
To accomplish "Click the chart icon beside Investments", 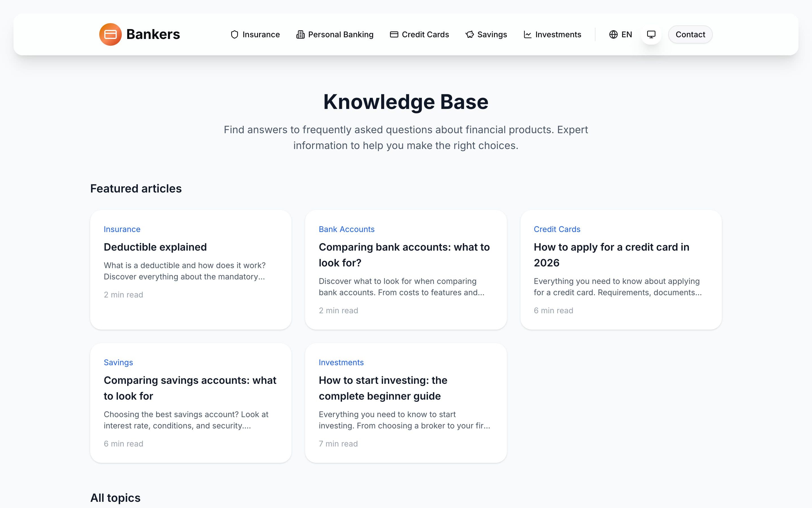I will [x=528, y=35].
